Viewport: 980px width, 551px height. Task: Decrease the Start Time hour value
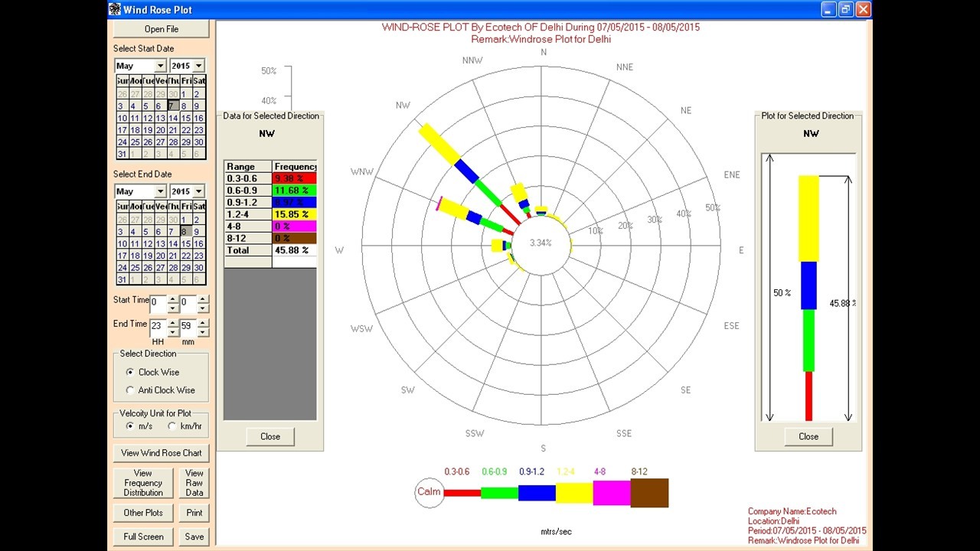coord(173,308)
